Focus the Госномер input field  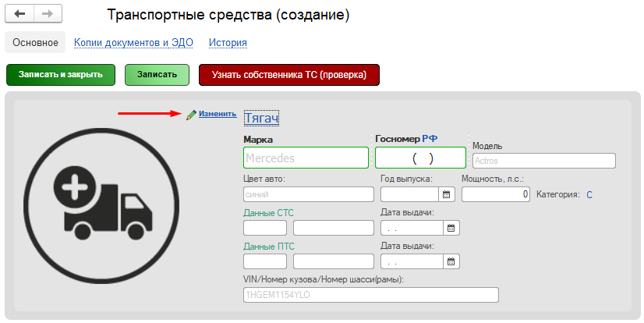(x=420, y=158)
